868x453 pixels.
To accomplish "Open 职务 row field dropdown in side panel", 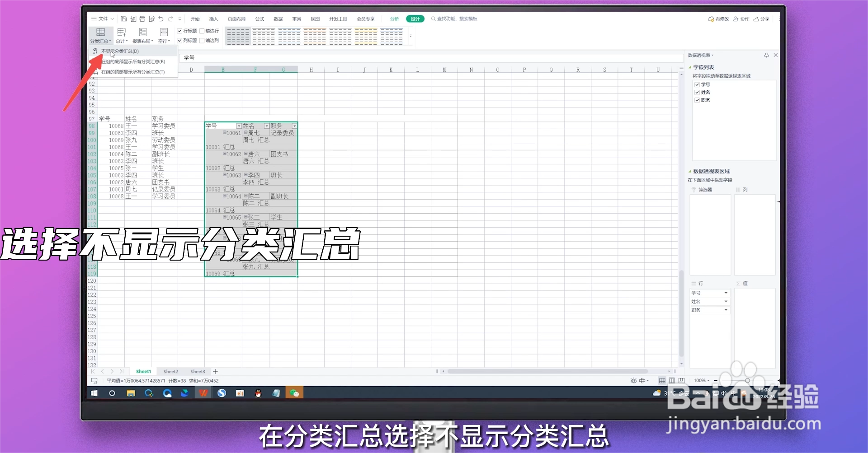I will 726,310.
